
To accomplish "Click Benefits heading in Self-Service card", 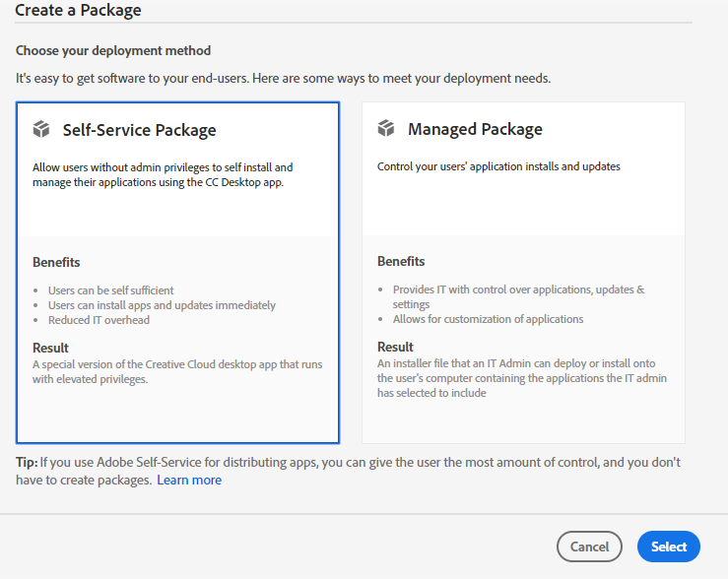I will (56, 262).
